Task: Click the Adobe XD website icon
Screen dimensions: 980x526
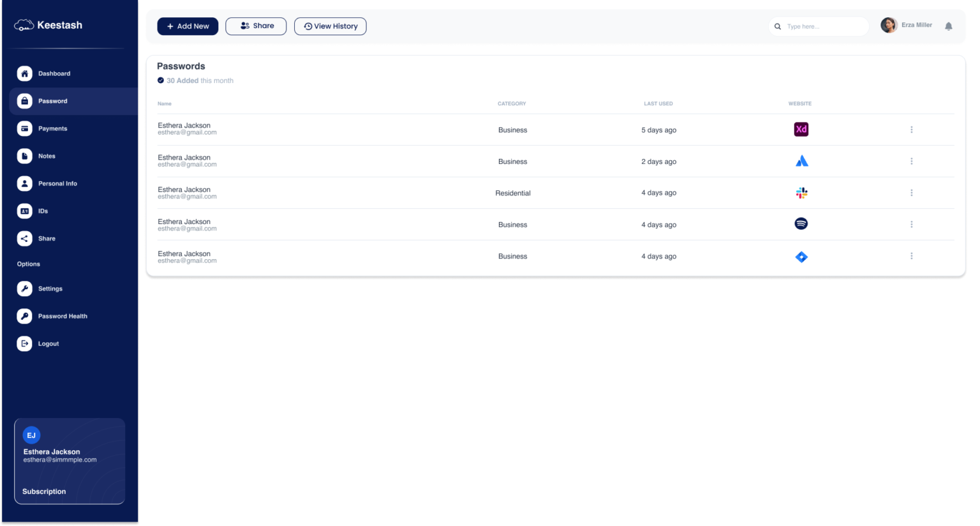Action: pos(801,130)
